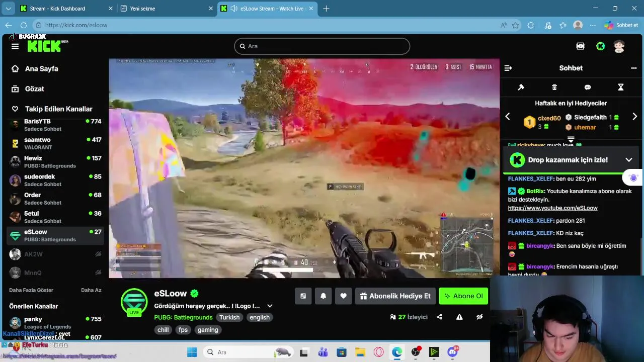Open File Explorer from the taskbar

(x=360, y=352)
